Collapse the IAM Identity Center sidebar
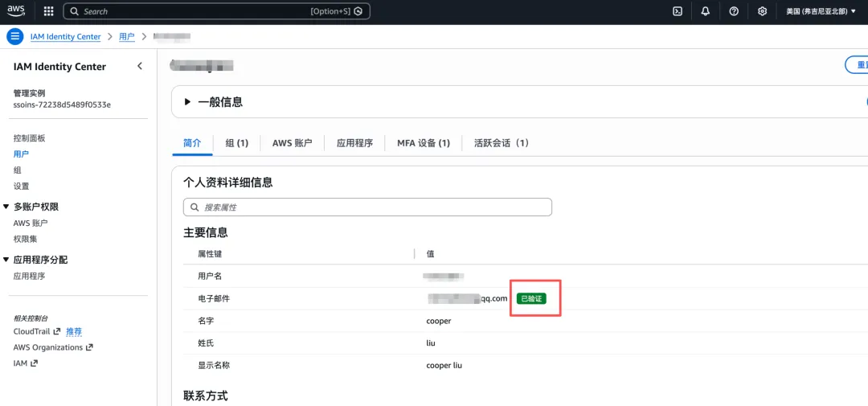This screenshot has height=406, width=868. [x=140, y=66]
